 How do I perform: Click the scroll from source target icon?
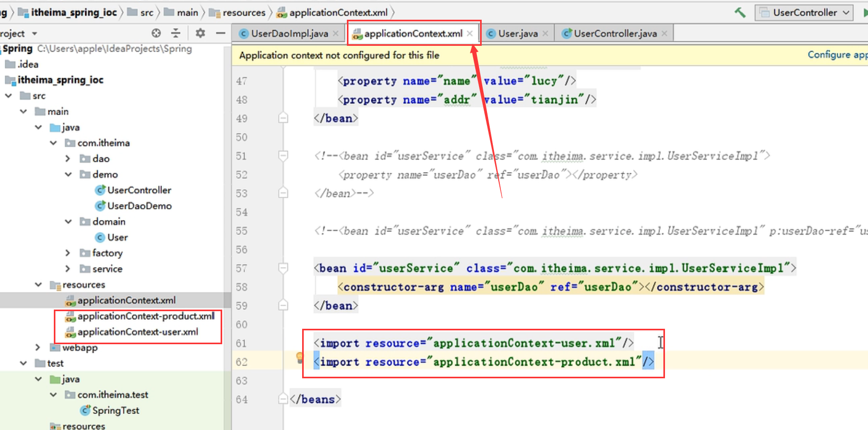click(156, 33)
